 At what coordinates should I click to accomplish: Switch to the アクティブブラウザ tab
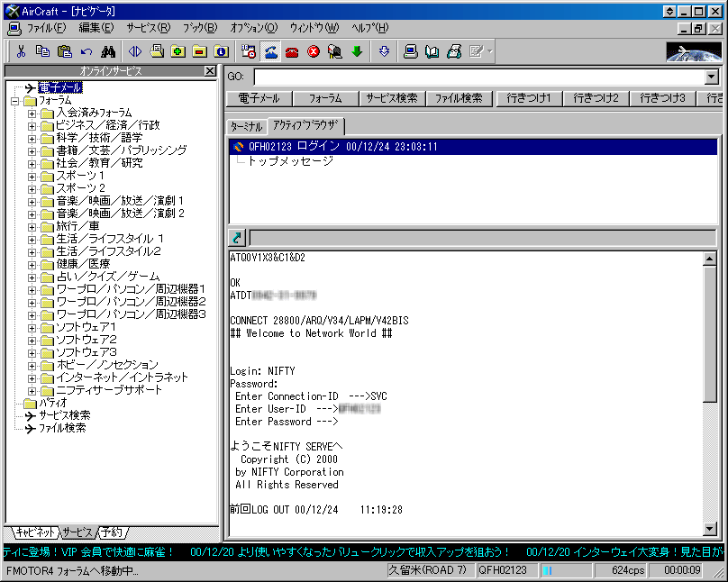(305, 125)
